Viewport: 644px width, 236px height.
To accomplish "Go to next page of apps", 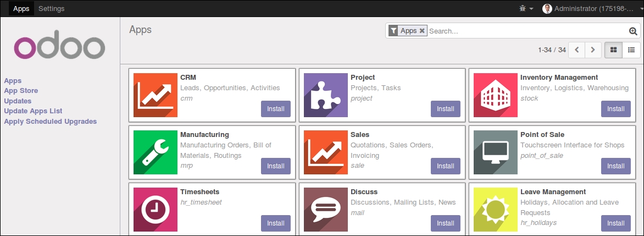I will [x=593, y=50].
